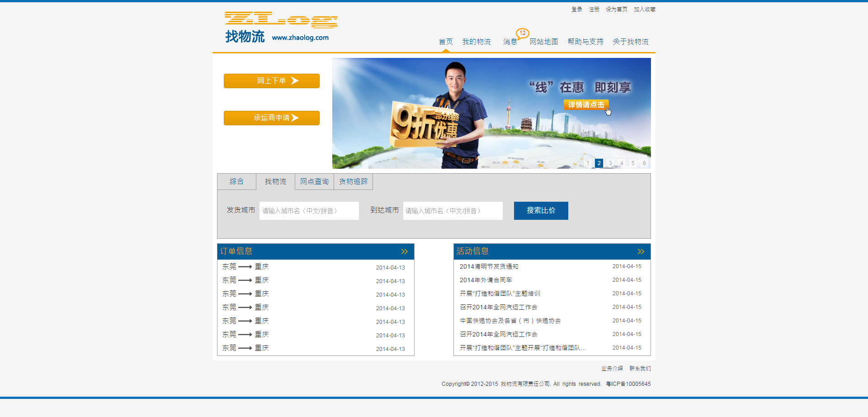Open the 2014年外请合同车 notice
868x417 pixels.
pos(486,280)
